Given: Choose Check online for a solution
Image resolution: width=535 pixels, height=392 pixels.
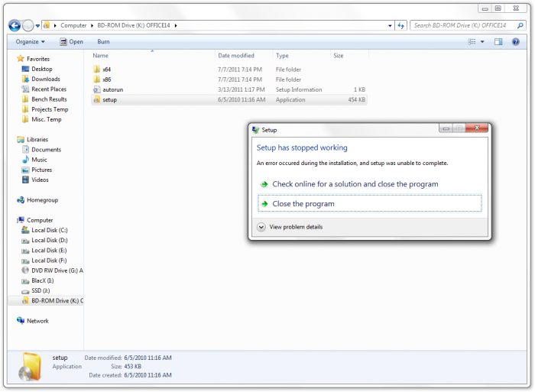Looking at the screenshot, I should [x=355, y=184].
